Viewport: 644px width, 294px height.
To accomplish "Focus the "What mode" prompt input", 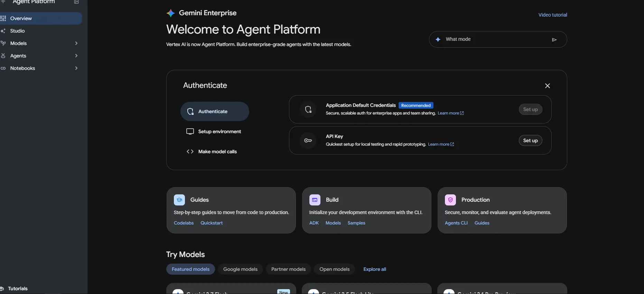I will [x=498, y=39].
